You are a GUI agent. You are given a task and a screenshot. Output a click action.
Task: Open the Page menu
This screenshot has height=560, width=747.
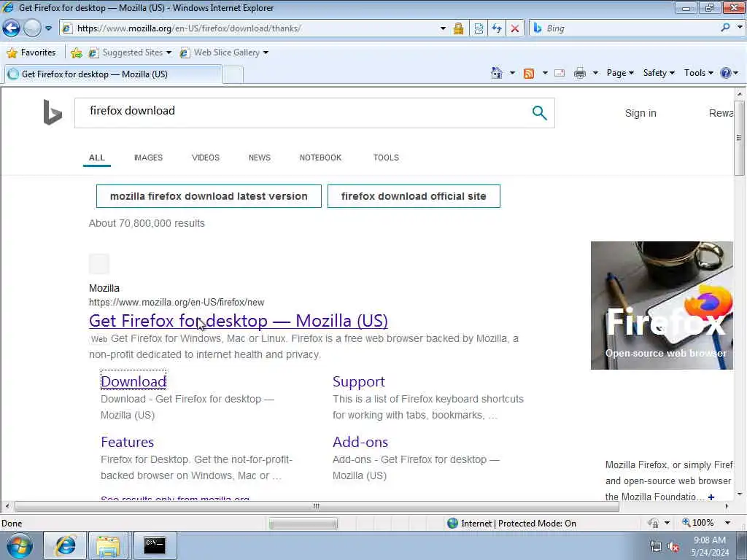(x=620, y=73)
